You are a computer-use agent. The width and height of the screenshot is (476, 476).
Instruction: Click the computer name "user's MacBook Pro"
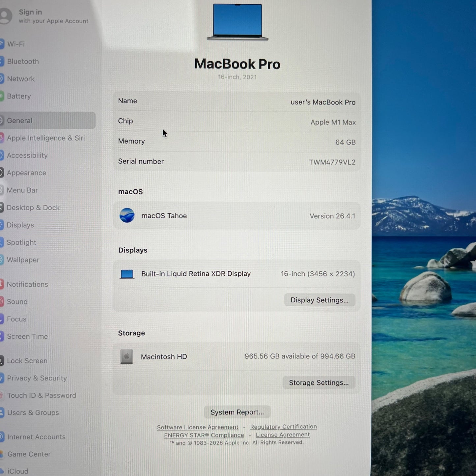pyautogui.click(x=323, y=102)
